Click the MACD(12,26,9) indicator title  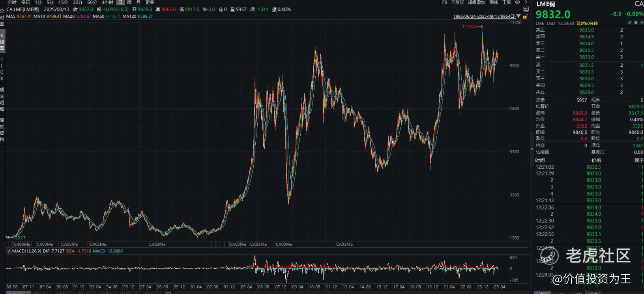tap(26, 251)
